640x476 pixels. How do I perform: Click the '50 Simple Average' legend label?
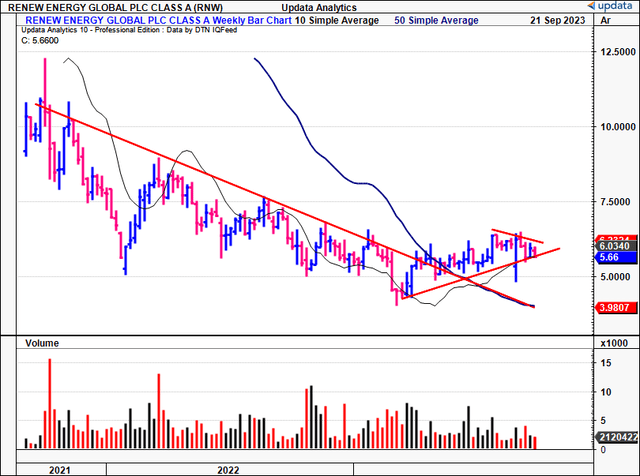tap(436, 20)
